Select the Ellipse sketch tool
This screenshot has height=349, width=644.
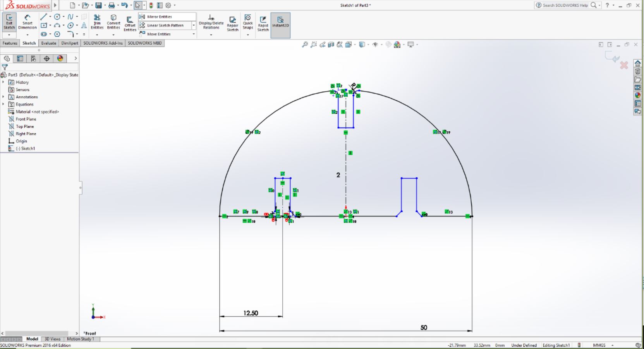tap(70, 26)
